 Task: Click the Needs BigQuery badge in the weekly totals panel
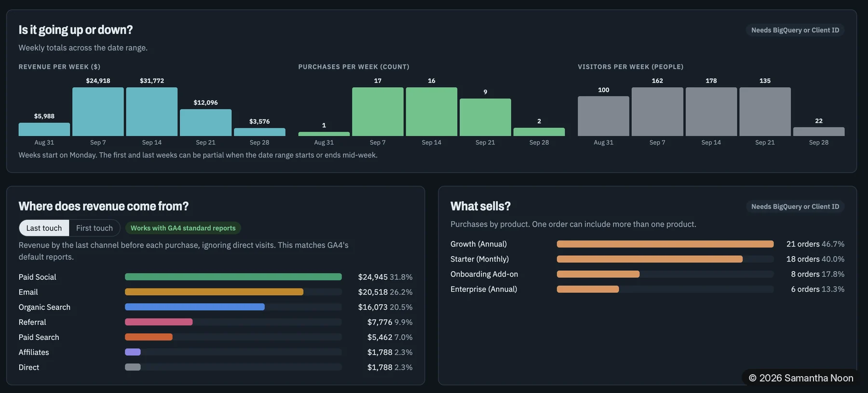click(x=795, y=30)
